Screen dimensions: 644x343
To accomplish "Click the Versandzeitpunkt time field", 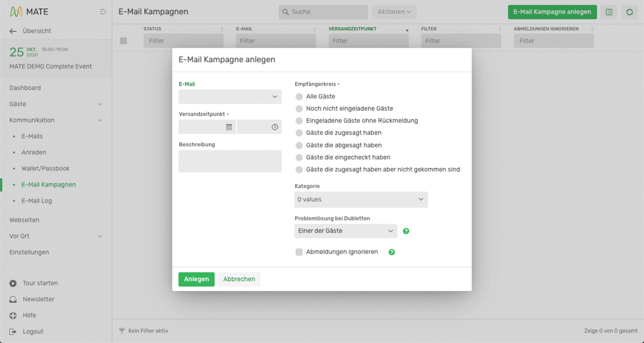I will click(x=259, y=127).
